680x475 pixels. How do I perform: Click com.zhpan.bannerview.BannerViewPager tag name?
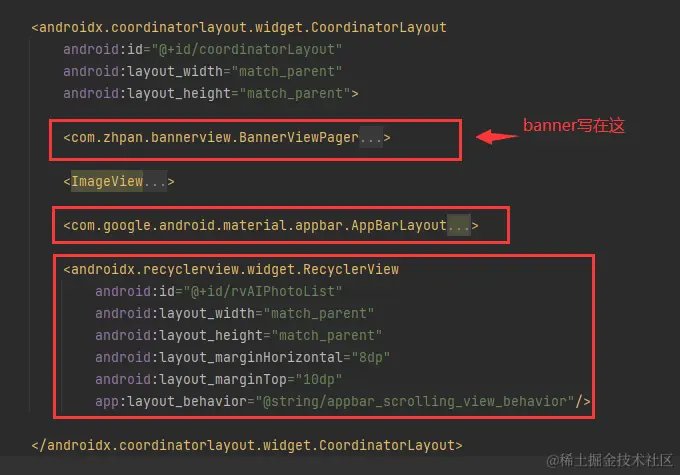click(215, 138)
